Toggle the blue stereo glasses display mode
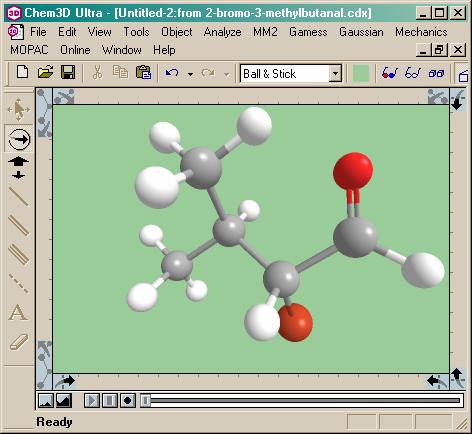The image size is (472, 434). tap(413, 73)
